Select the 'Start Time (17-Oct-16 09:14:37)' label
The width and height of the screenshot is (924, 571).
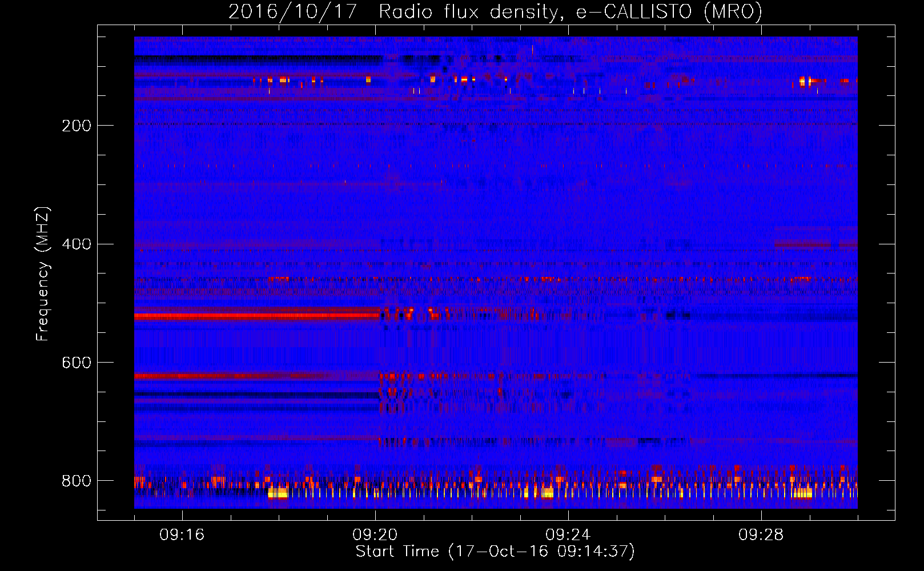coord(495,552)
